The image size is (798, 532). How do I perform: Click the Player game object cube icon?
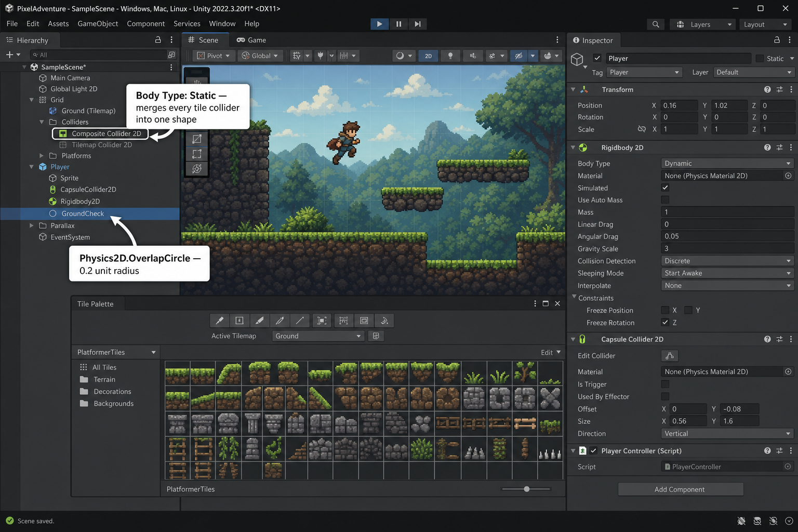(x=577, y=59)
